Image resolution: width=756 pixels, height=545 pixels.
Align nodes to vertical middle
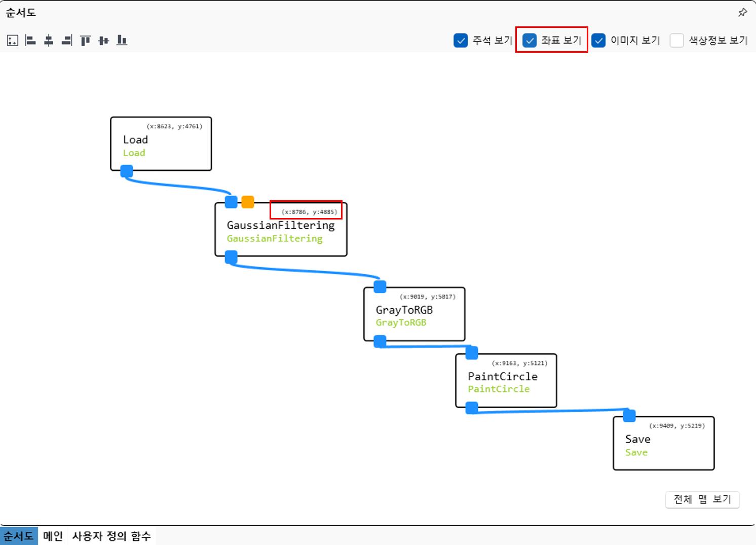(103, 41)
